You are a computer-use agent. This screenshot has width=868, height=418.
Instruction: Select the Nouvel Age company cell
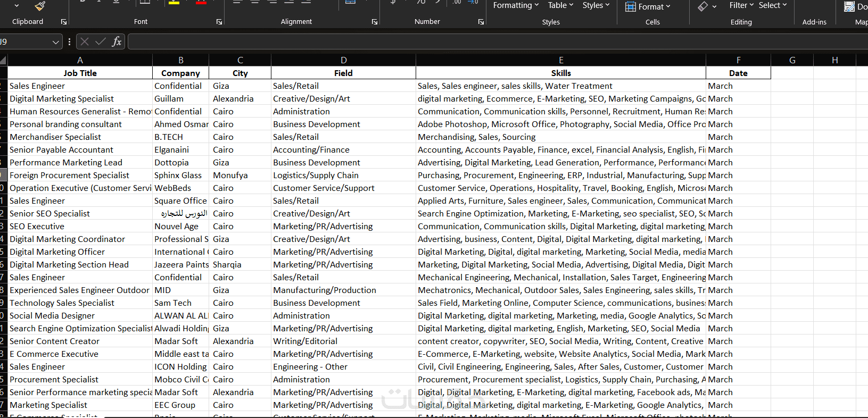tap(181, 226)
